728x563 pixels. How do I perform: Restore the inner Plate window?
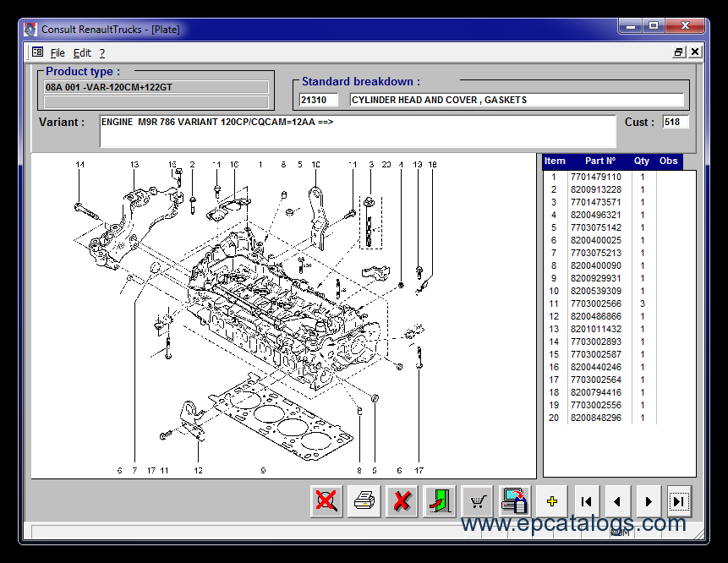click(679, 52)
